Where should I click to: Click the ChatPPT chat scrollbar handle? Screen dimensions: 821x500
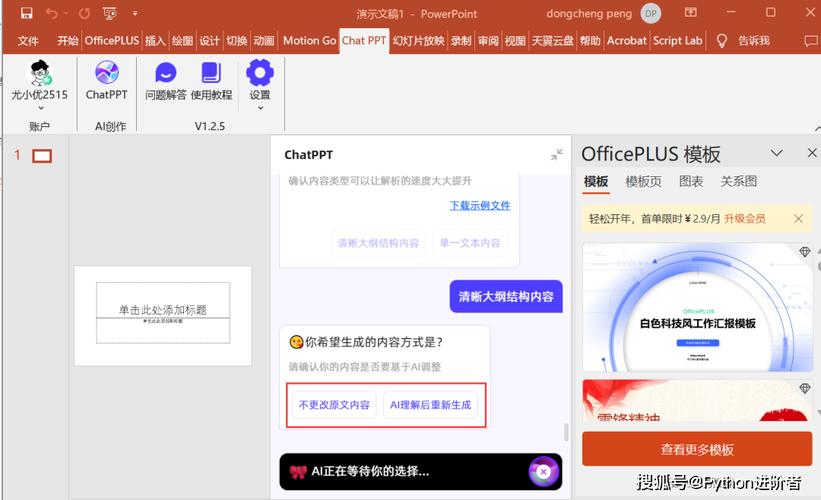(566, 432)
